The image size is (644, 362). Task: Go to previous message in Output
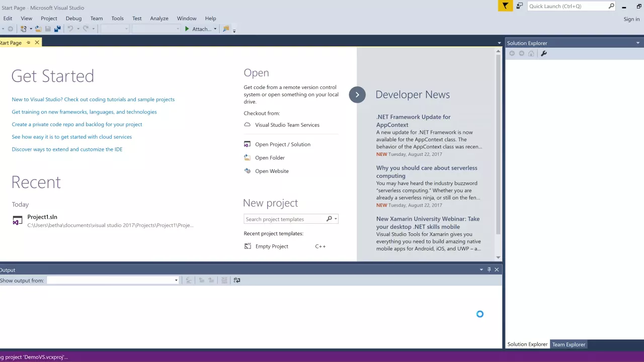coord(201,281)
